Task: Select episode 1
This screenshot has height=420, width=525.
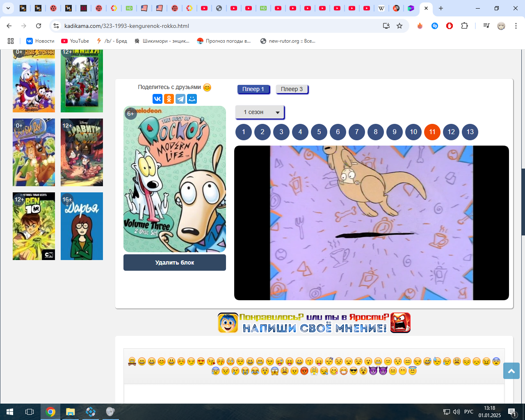Action: pos(244,132)
